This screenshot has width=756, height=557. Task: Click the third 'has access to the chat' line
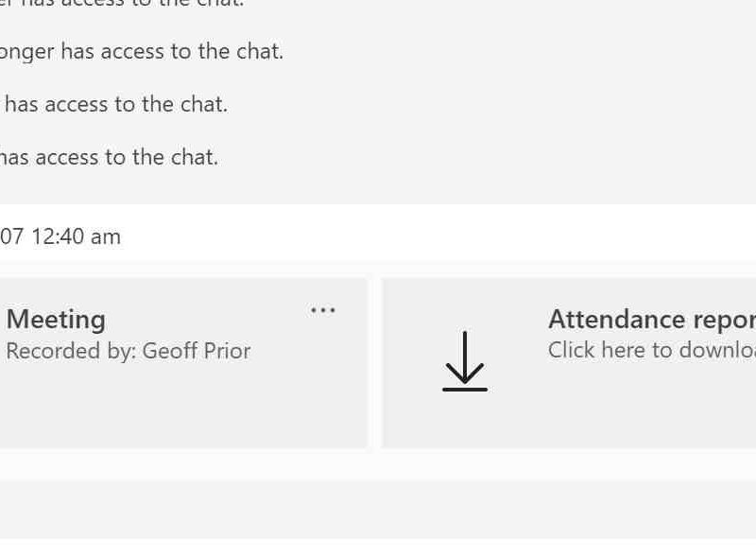point(115,105)
